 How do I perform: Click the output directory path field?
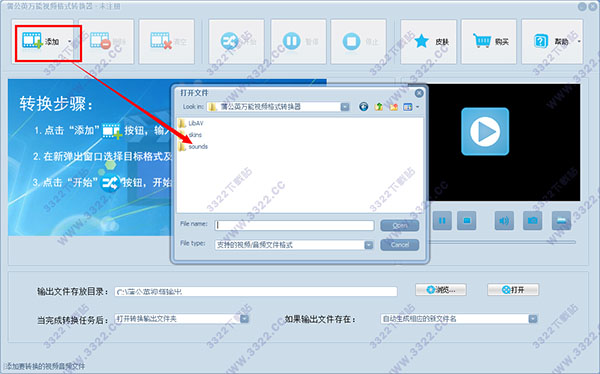click(x=256, y=292)
